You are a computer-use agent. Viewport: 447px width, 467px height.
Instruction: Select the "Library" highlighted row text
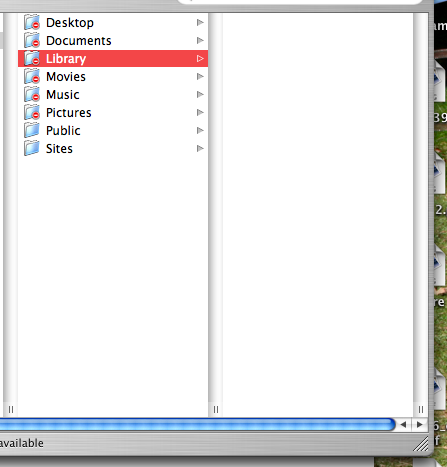(66, 59)
